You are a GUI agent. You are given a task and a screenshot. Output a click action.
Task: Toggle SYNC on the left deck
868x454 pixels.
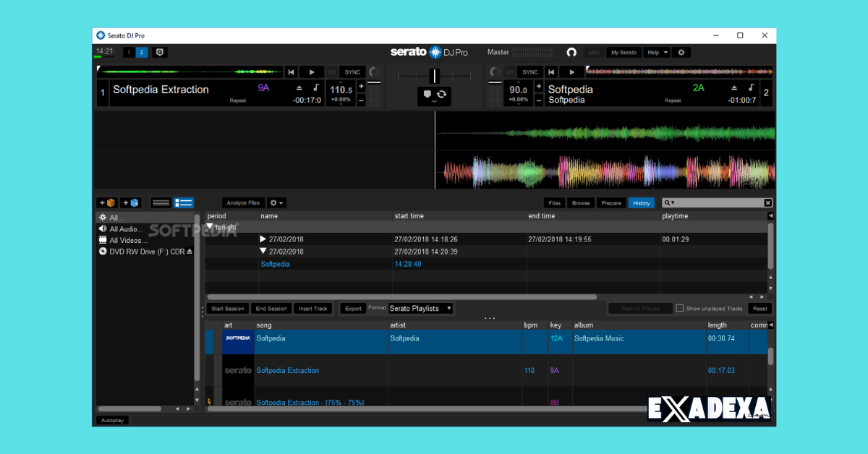coord(352,72)
